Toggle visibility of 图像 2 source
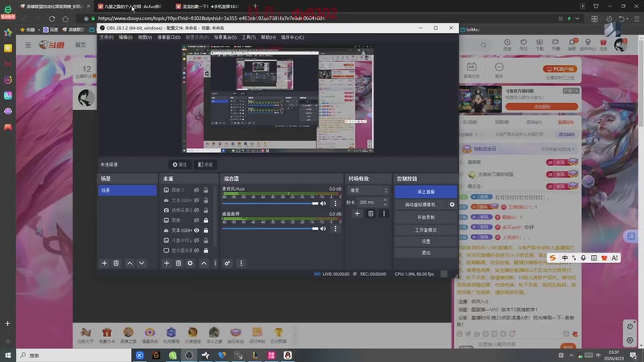 pos(196,190)
